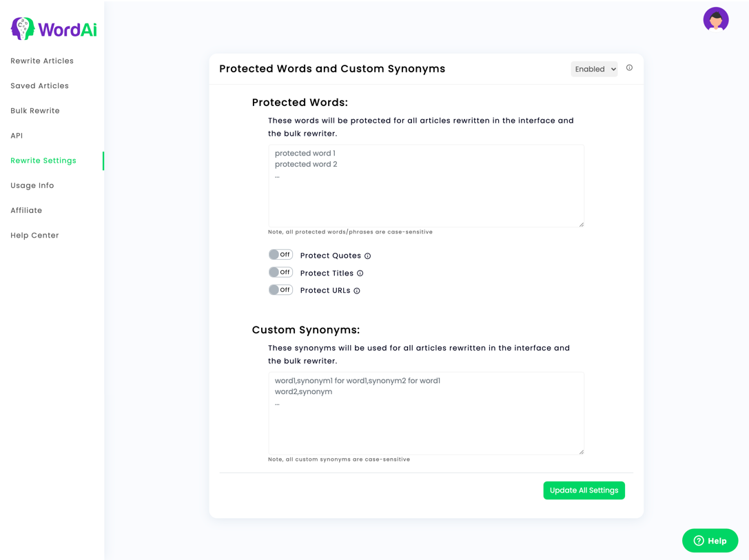
Task: Open the Enabled status dropdown
Action: click(594, 68)
